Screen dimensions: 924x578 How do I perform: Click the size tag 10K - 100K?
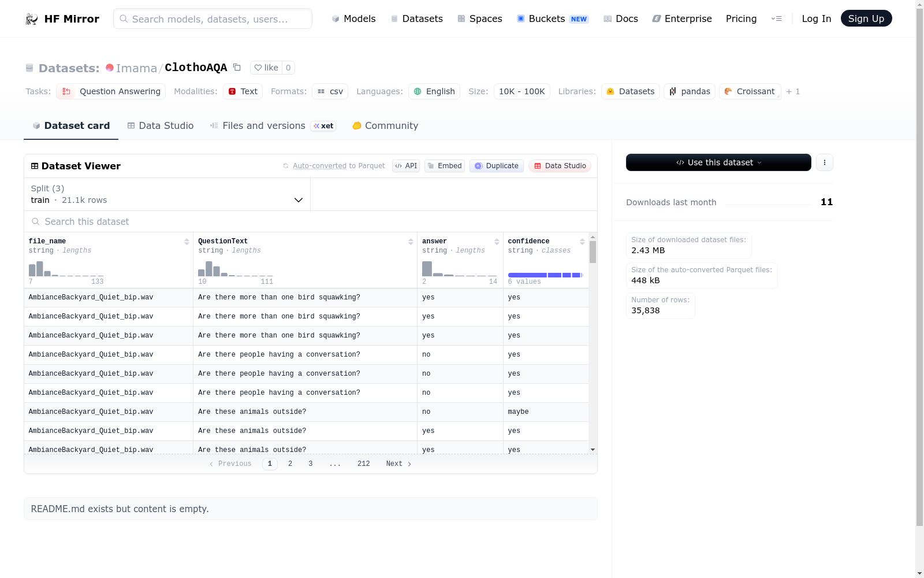click(521, 91)
